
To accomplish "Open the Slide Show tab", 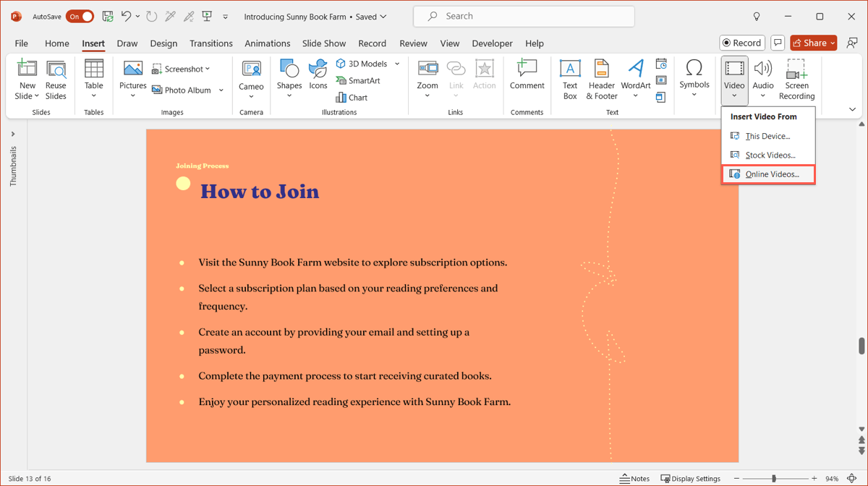I will pyautogui.click(x=324, y=43).
